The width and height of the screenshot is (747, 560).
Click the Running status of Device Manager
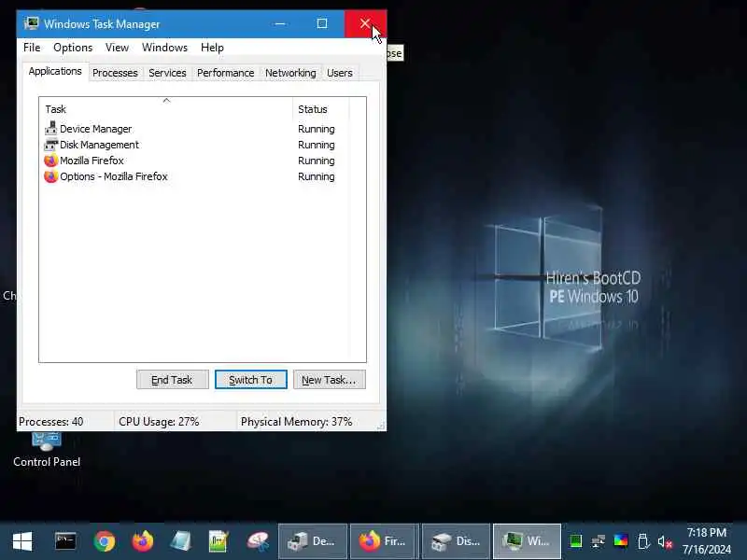click(317, 129)
